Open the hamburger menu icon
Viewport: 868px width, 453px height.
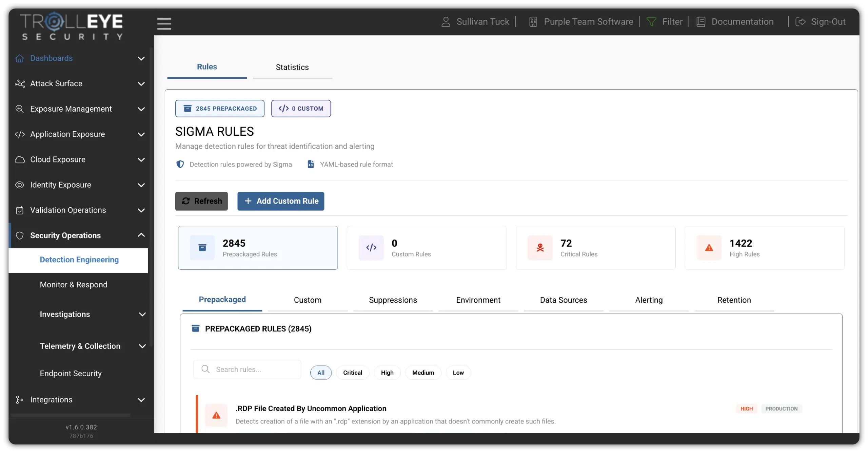pyautogui.click(x=164, y=24)
